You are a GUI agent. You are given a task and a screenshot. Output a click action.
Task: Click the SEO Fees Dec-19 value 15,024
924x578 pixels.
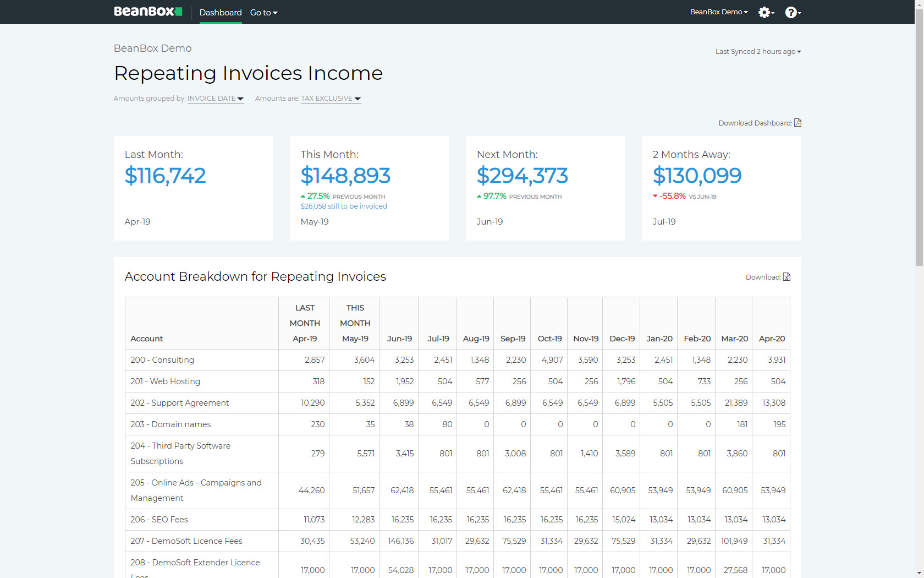[624, 520]
